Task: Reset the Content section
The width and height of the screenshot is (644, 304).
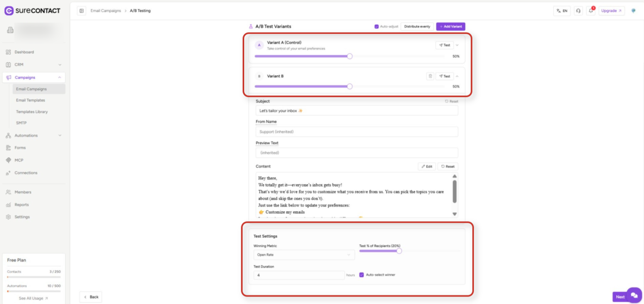Action: (448, 167)
